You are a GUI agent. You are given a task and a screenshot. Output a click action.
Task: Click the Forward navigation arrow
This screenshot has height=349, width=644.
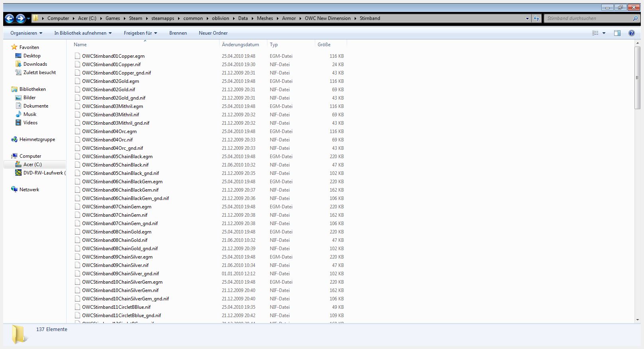click(x=21, y=18)
